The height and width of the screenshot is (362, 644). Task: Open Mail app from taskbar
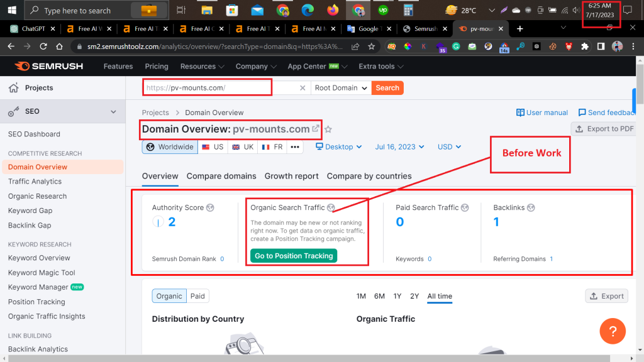click(257, 10)
